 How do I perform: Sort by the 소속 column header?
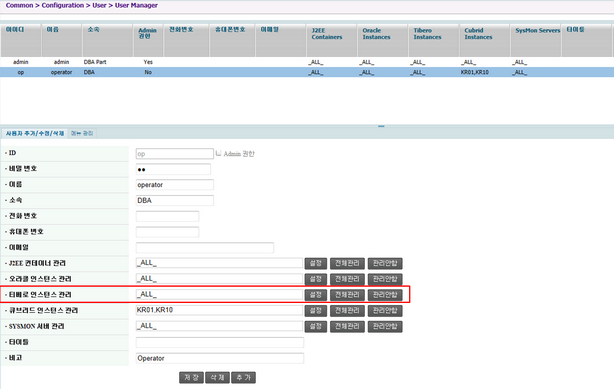pyautogui.click(x=108, y=40)
